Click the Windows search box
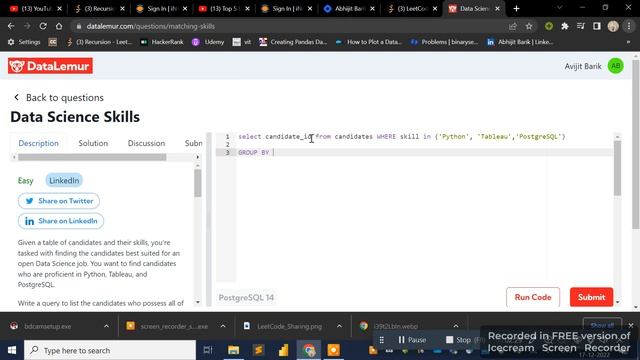Viewport: 640px width, 360px height. tap(110, 350)
